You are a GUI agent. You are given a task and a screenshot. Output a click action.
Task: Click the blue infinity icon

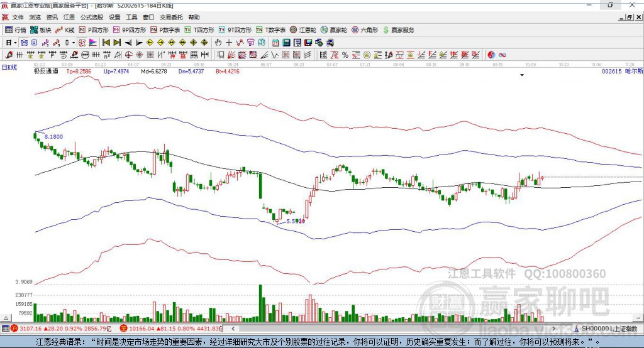click(502, 55)
